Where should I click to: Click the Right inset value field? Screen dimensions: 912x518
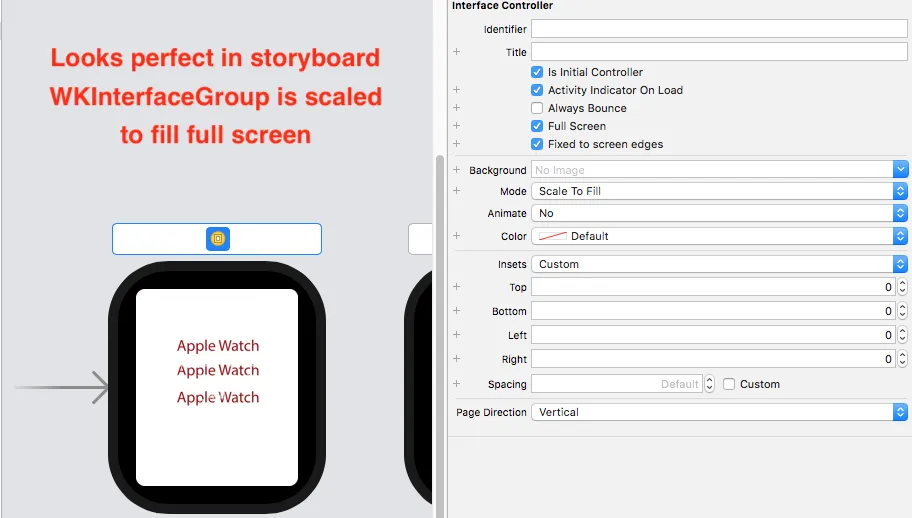tap(713, 359)
